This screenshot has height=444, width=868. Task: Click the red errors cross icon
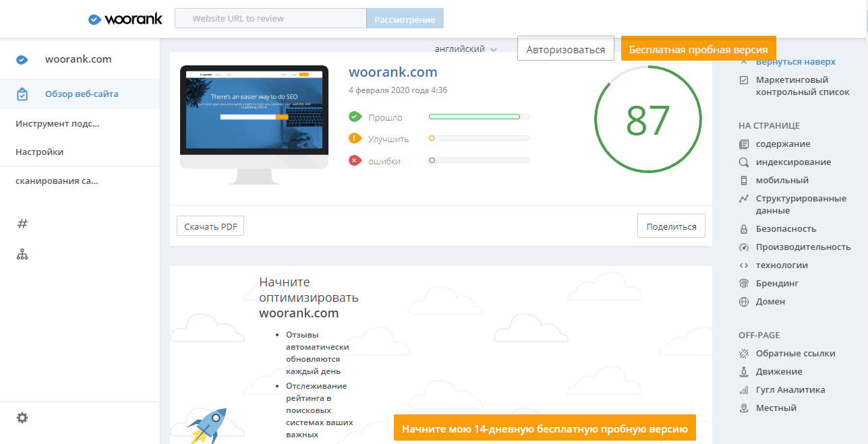click(x=355, y=161)
